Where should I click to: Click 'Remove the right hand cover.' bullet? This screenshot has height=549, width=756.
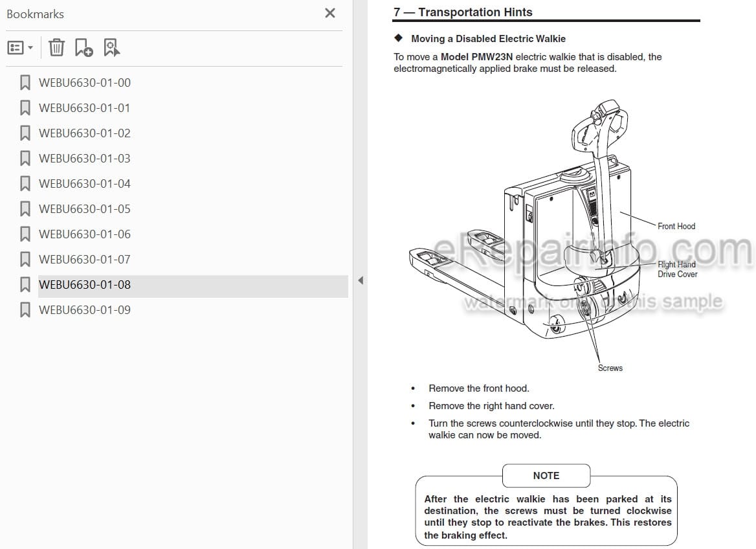[491, 406]
